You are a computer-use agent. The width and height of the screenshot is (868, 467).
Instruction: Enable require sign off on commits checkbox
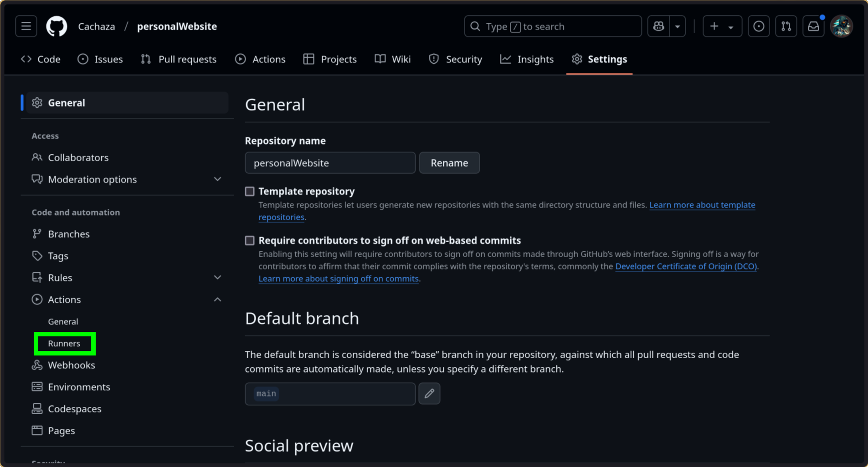[250, 241]
